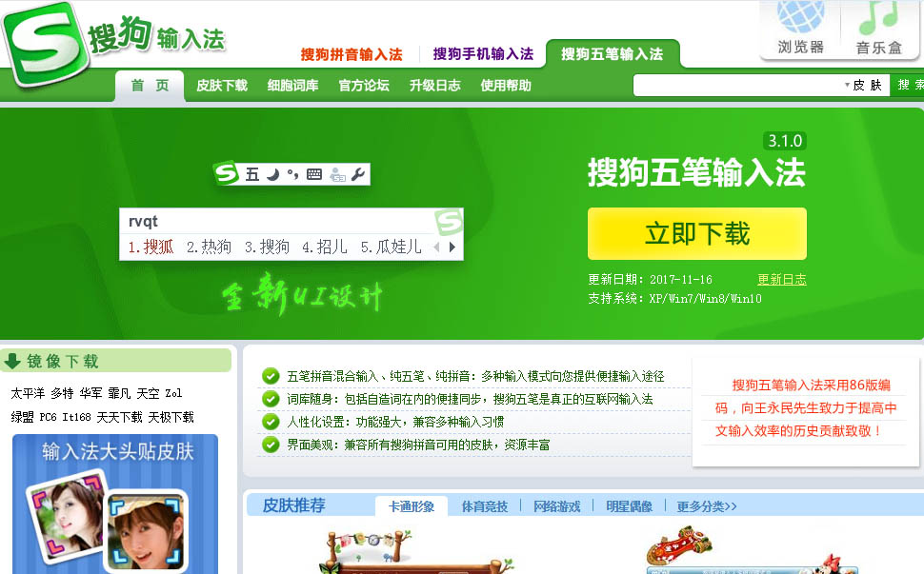This screenshot has height=574, width=924.
Task: Click the 多特 mirror link
Action: [62, 393]
